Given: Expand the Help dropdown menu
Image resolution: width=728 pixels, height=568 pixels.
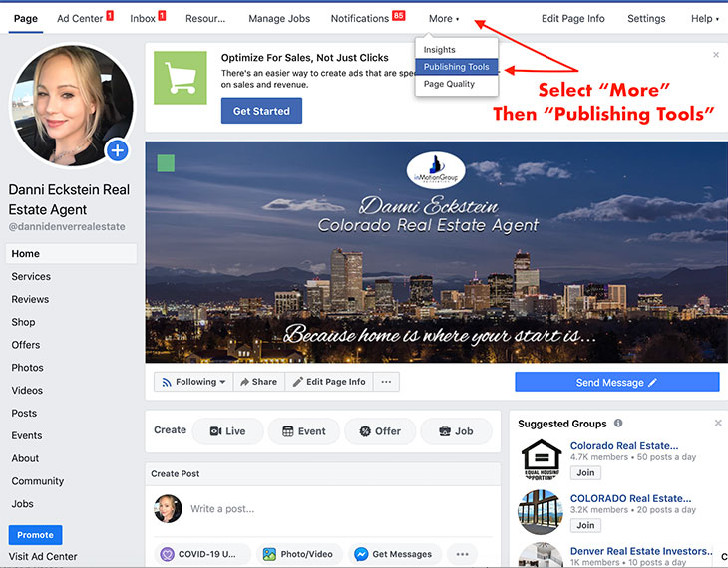Looking at the screenshot, I should pos(705,19).
